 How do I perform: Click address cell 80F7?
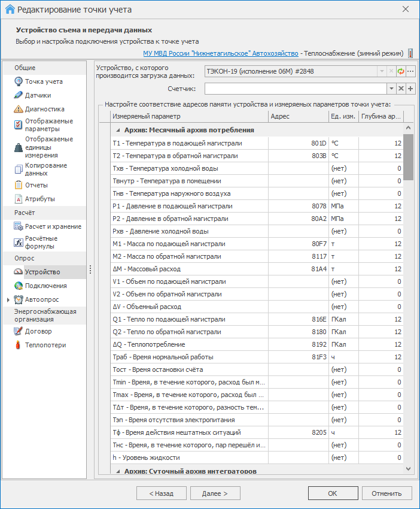coord(298,244)
